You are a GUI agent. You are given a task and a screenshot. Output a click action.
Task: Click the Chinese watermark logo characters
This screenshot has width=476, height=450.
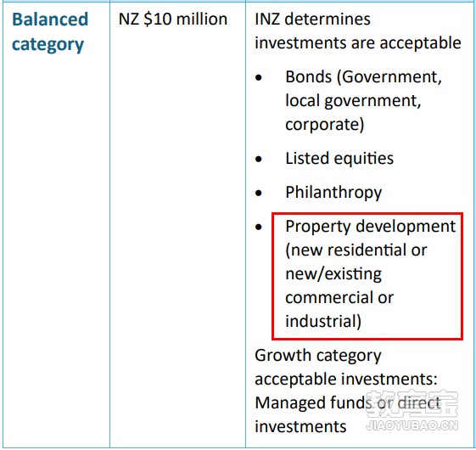coord(412,403)
